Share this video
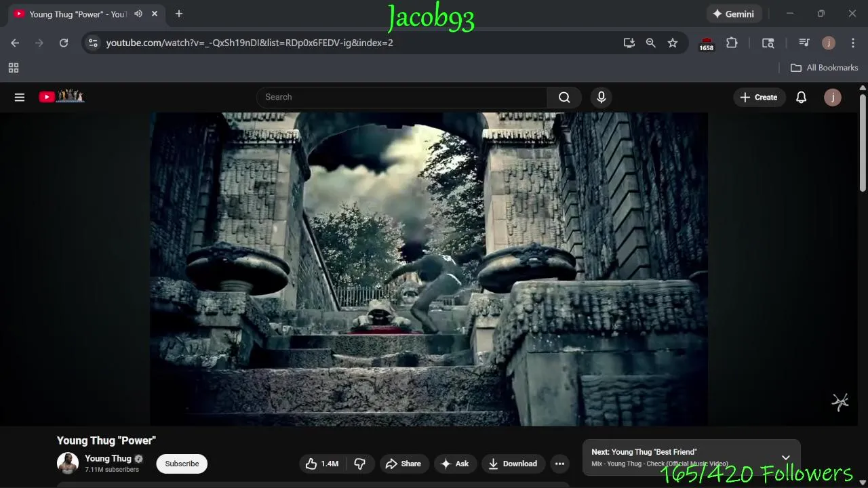The image size is (868, 488). pyautogui.click(x=403, y=464)
